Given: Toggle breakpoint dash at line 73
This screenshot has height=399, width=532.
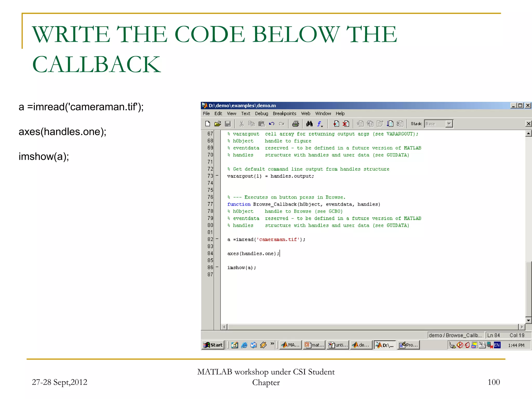Looking at the screenshot, I should coord(217,176).
